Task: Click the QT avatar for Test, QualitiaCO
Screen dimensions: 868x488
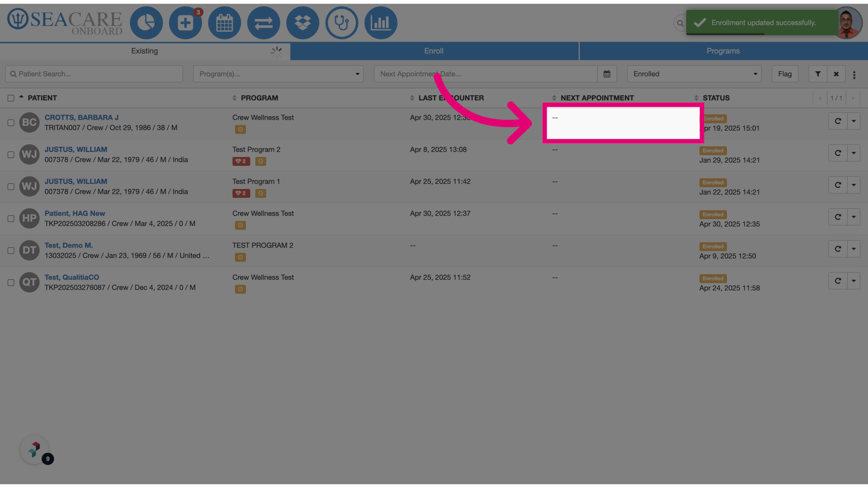Action: tap(29, 282)
